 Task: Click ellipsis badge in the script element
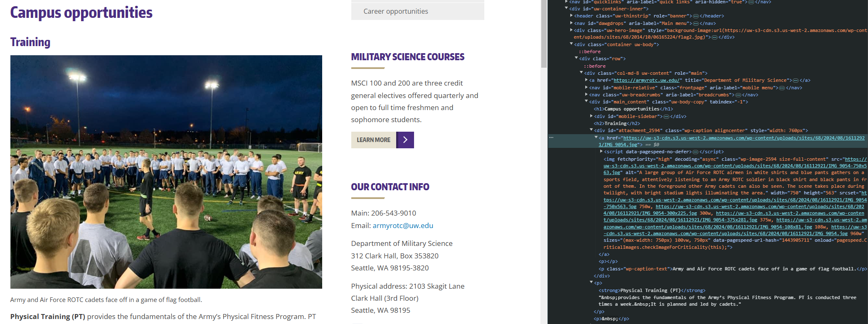pos(695,152)
